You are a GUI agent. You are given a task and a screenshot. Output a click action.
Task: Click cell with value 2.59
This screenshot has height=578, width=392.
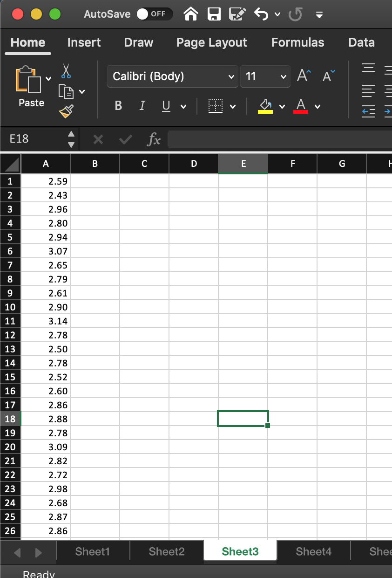(x=46, y=181)
